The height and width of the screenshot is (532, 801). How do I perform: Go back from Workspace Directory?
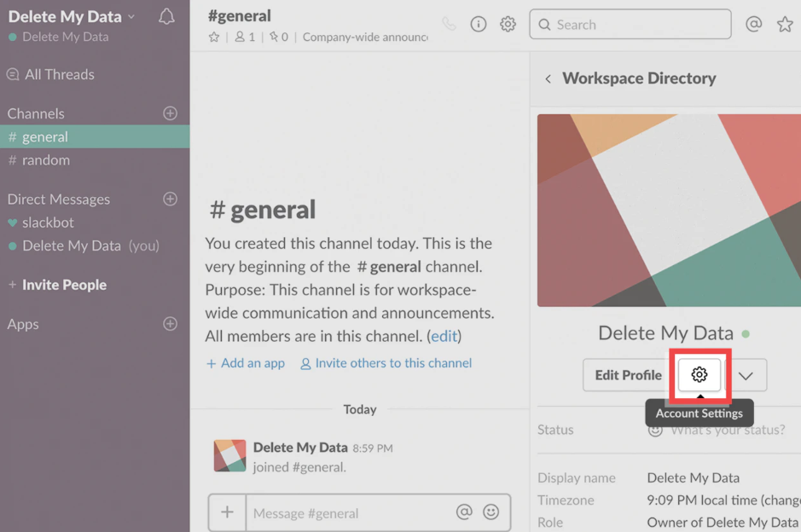549,78
